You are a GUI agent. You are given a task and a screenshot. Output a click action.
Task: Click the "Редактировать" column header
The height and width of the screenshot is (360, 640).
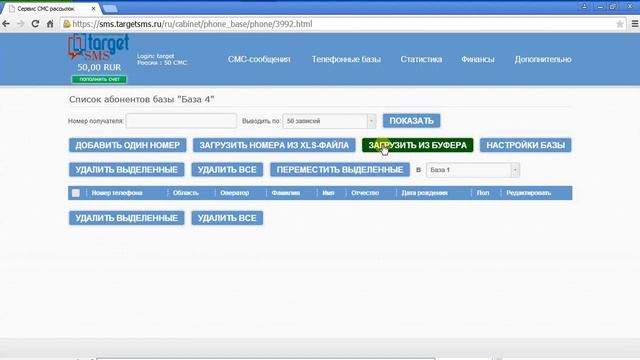pos(529,193)
